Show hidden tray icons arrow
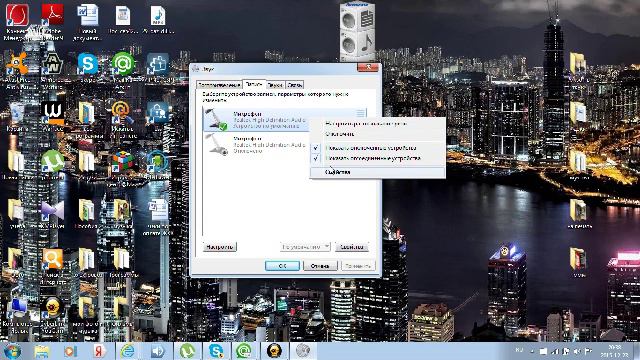 point(531,351)
